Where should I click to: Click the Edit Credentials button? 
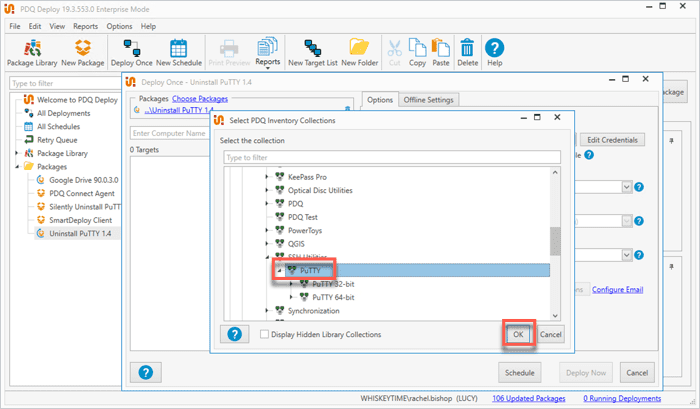coord(612,140)
